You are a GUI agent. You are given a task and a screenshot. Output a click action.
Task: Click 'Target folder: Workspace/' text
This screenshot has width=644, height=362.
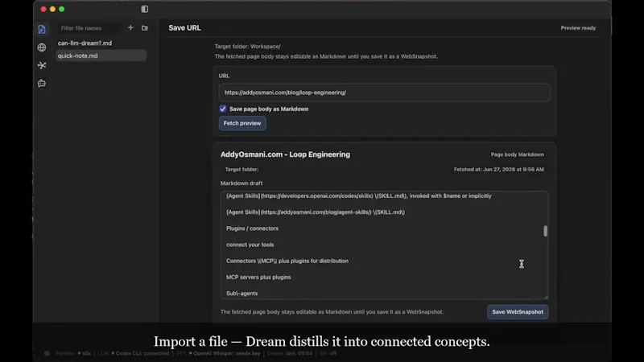(247, 47)
